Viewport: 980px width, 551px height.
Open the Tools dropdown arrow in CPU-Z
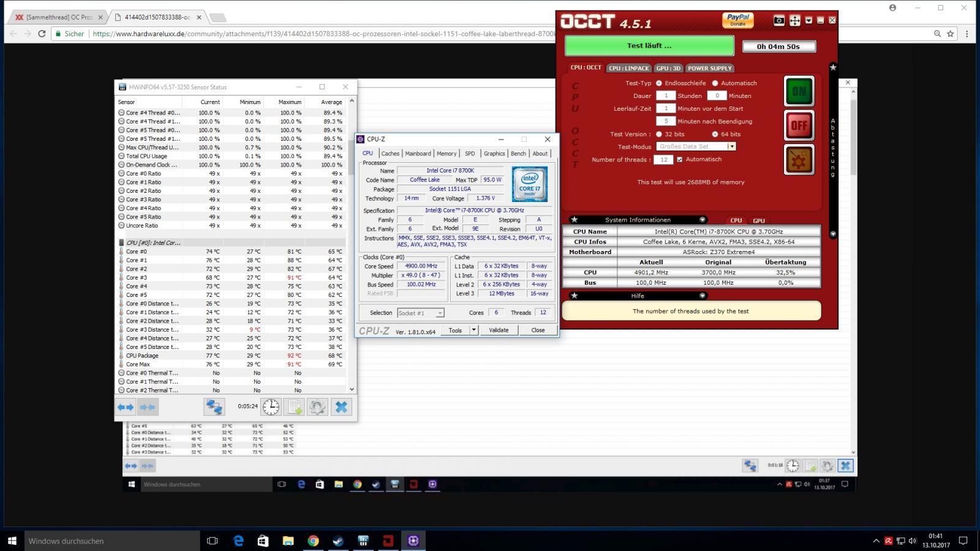pos(473,330)
